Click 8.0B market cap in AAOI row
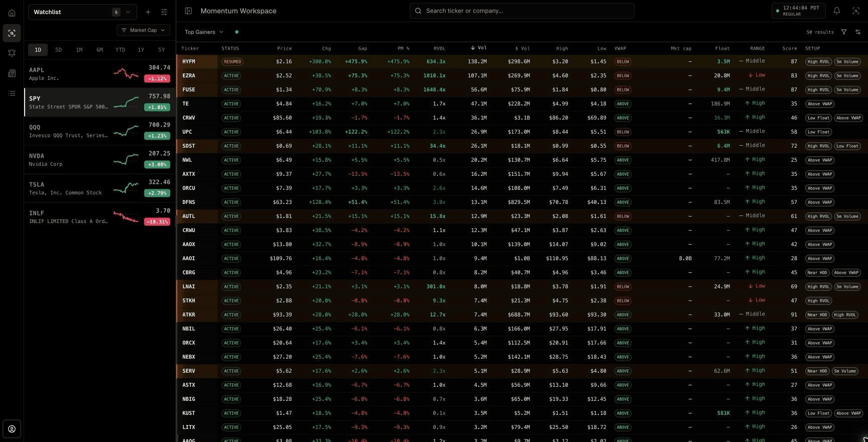868x442 pixels. pos(685,259)
